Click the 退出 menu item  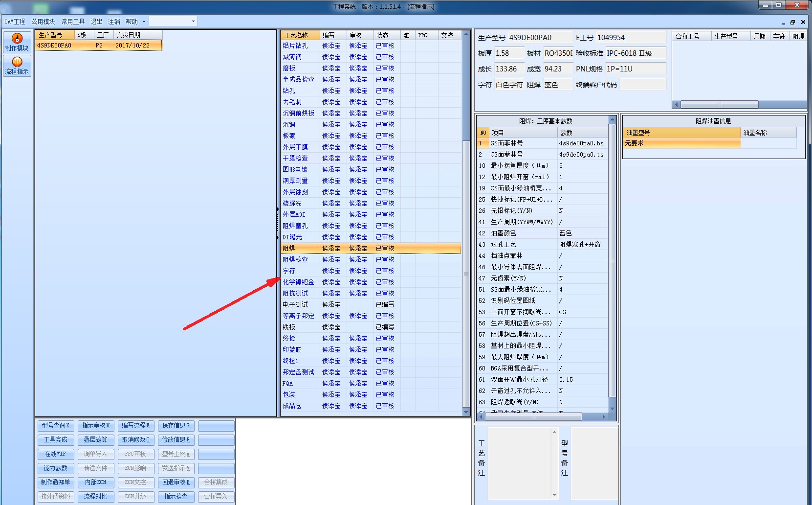pyautogui.click(x=96, y=22)
